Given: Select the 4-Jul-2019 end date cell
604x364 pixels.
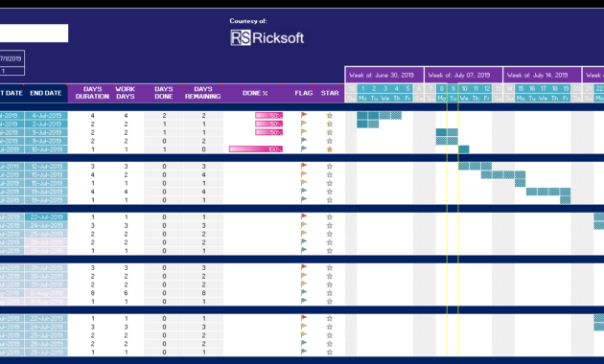Looking at the screenshot, I should (46, 116).
